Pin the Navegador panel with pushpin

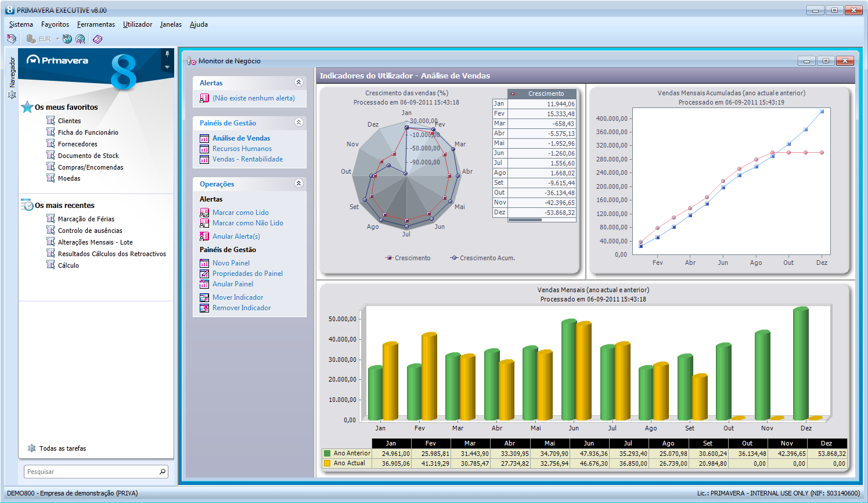(167, 54)
